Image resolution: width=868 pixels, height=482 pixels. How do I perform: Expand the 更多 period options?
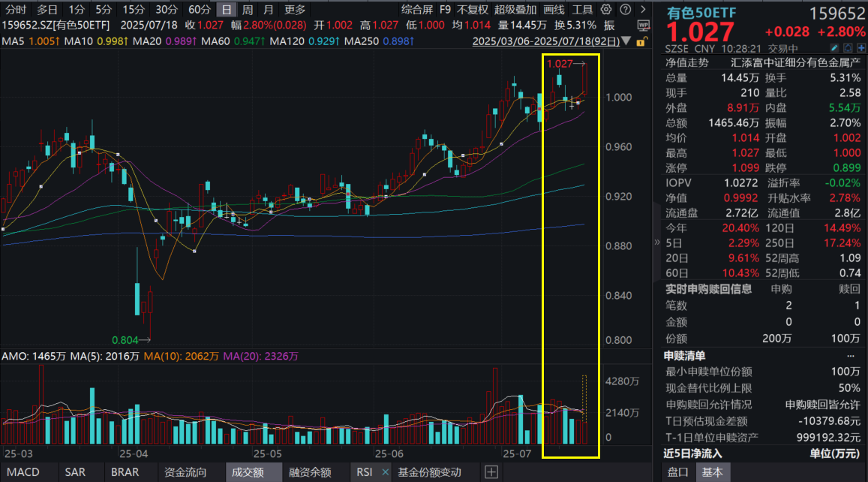(x=296, y=9)
